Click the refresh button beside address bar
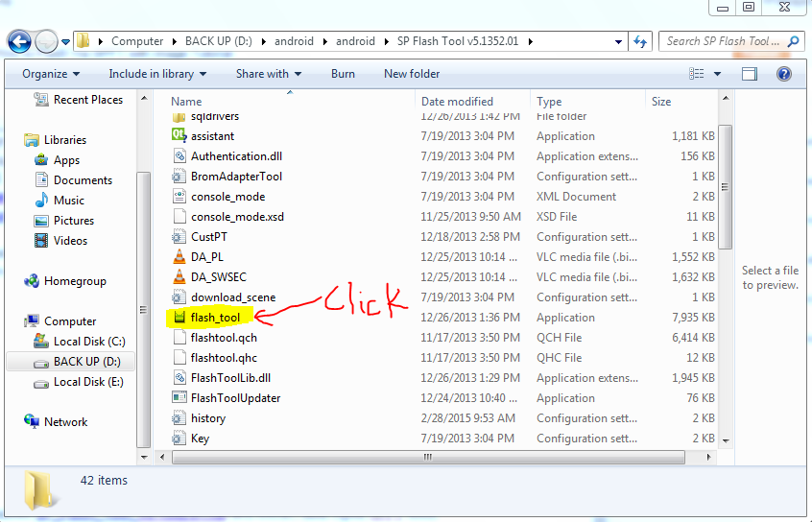 [640, 41]
